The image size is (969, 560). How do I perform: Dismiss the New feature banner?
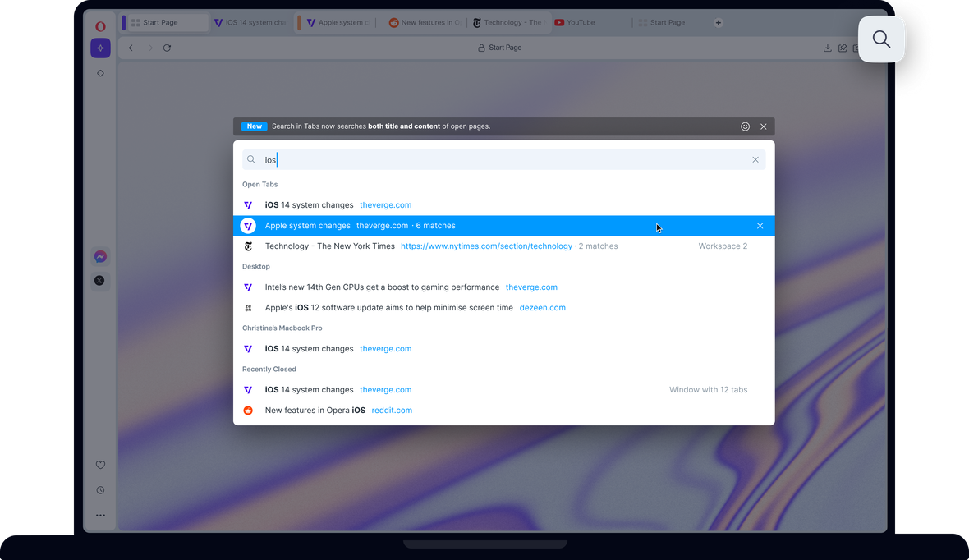763,126
